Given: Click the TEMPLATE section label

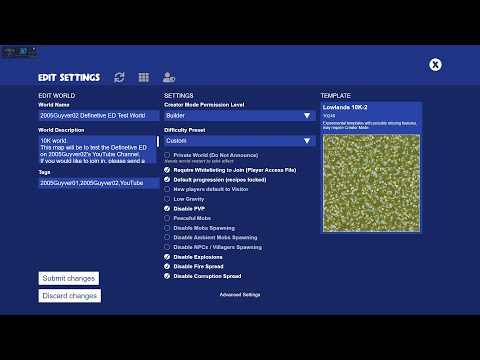Looking at the screenshot, I should tap(336, 96).
